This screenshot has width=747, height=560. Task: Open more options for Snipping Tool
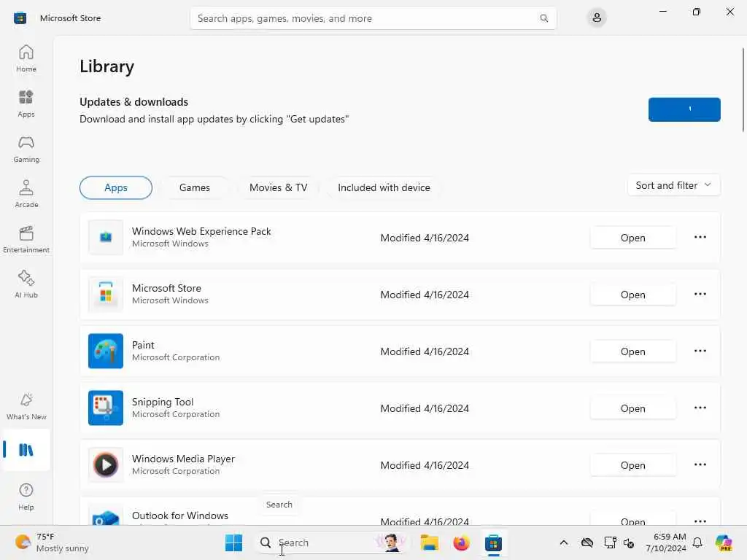(700, 408)
